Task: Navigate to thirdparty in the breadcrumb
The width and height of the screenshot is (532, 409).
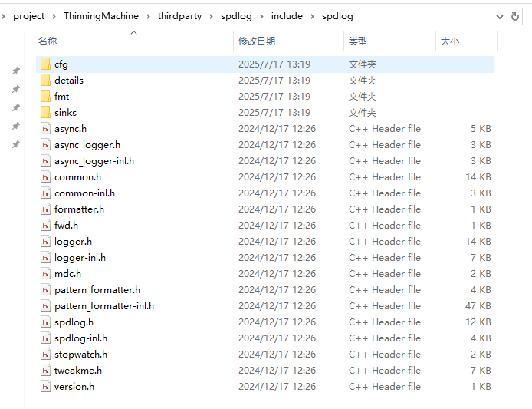Action: click(179, 16)
